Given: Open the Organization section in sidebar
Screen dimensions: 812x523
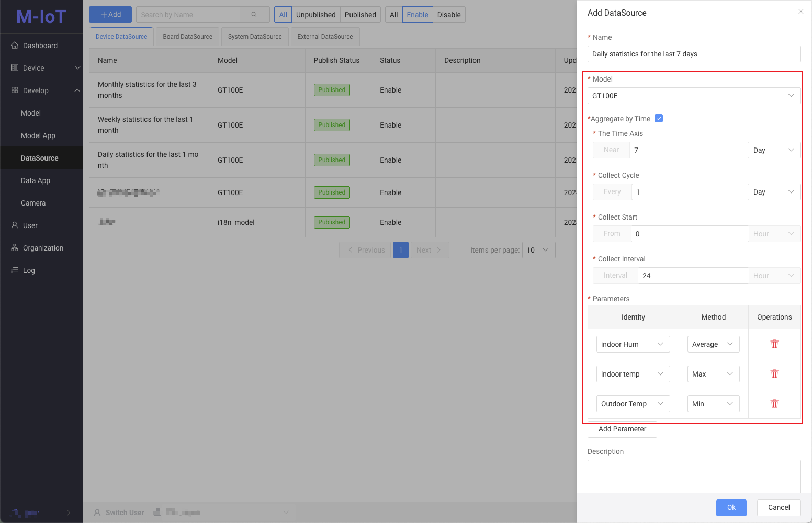Looking at the screenshot, I should 43,248.
